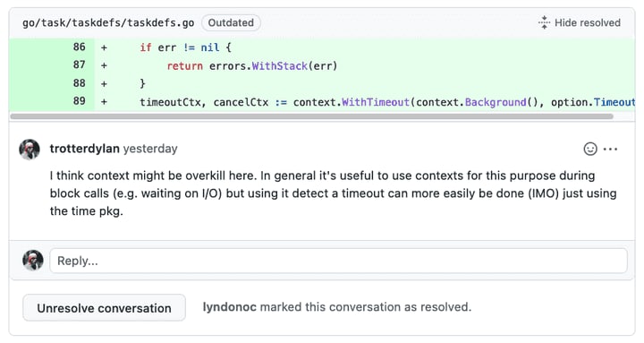644x343 pixels.
Task: Open the go/task/taskdefs/taskdefs.go file link
Action: click(x=108, y=22)
